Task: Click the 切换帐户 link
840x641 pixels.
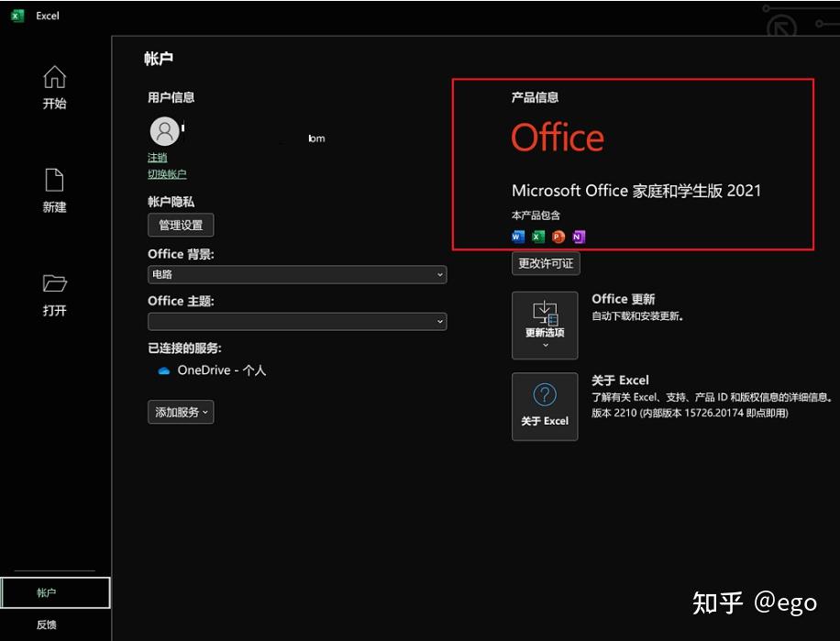Action: [167, 174]
